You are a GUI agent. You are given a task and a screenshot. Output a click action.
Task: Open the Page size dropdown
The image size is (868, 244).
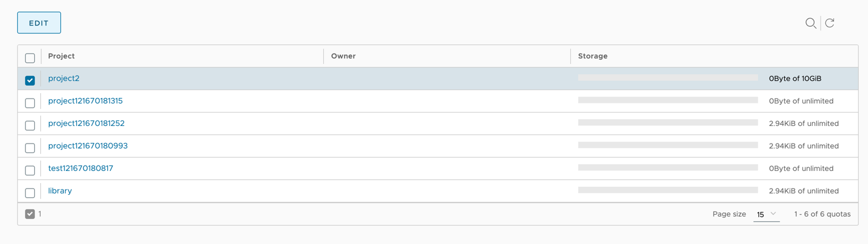tap(766, 214)
